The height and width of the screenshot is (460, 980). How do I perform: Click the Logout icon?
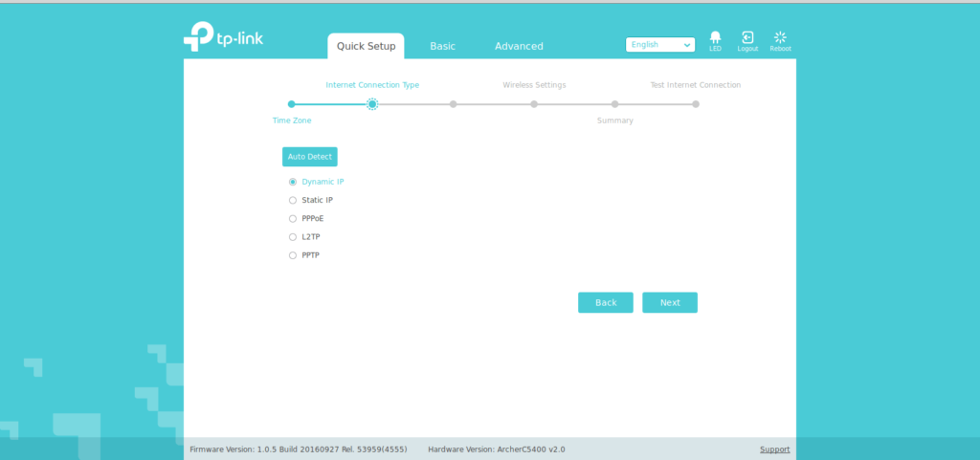point(747,38)
